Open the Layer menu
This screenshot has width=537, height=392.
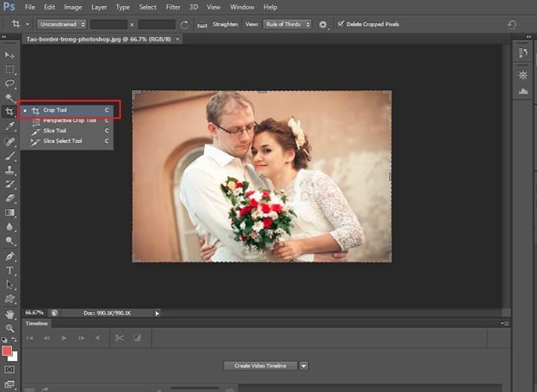[x=99, y=7]
